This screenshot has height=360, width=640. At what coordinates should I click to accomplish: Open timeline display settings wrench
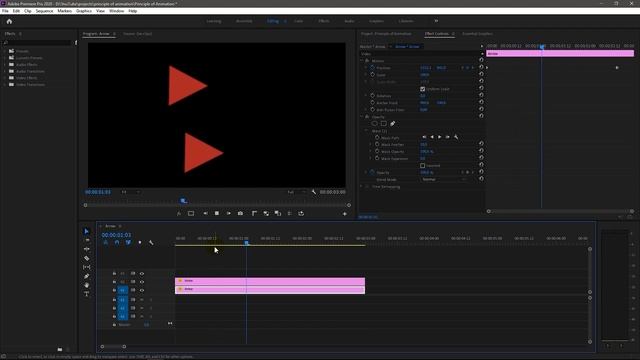coord(151,242)
